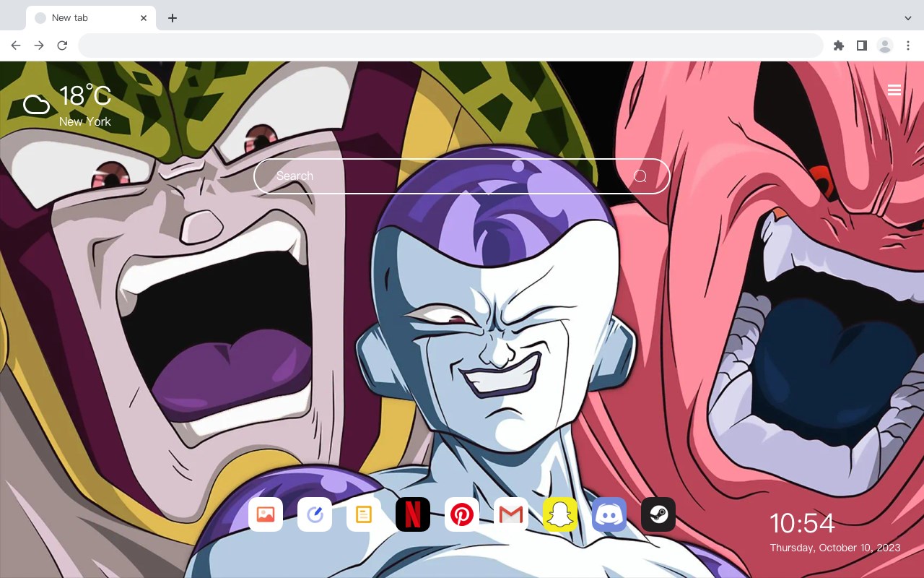Image resolution: width=924 pixels, height=578 pixels.
Task: Click the cloud weather icon
Action: (36, 105)
